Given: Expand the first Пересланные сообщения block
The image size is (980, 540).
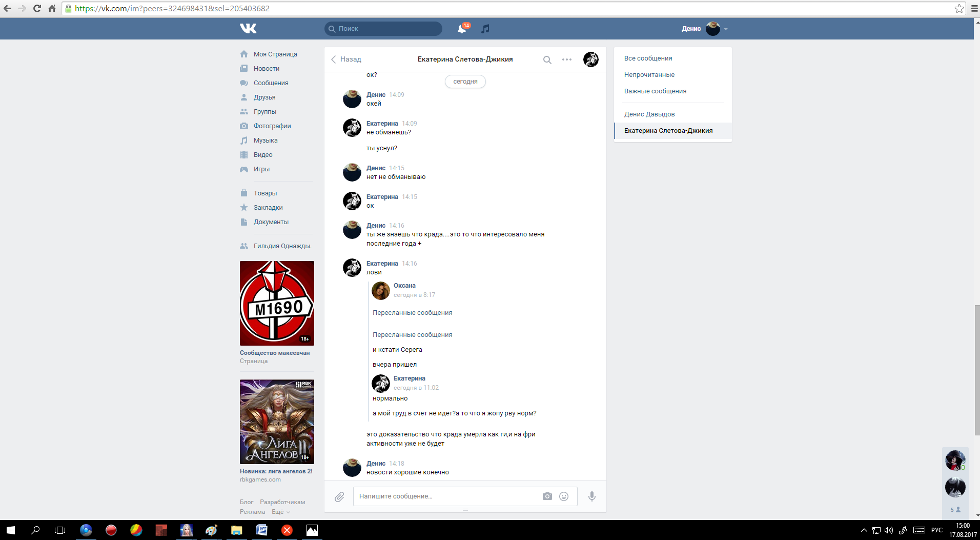Looking at the screenshot, I should (413, 313).
